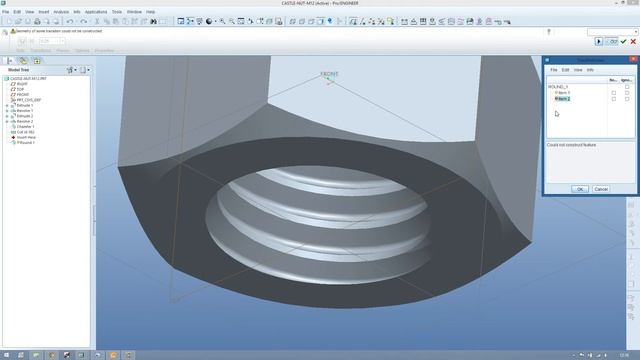Open Edit menu in Troubleshooter dialog

565,70
